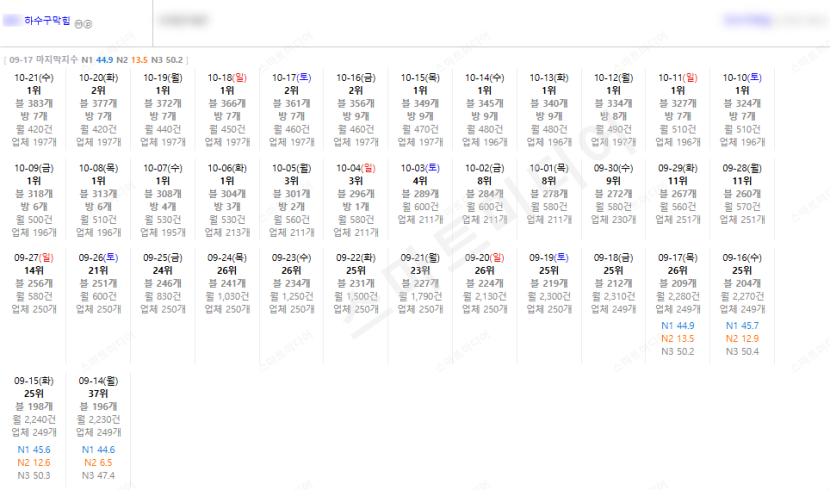Click 방 4개 under 10-07
This screenshot has height=490, width=830.
click(163, 207)
